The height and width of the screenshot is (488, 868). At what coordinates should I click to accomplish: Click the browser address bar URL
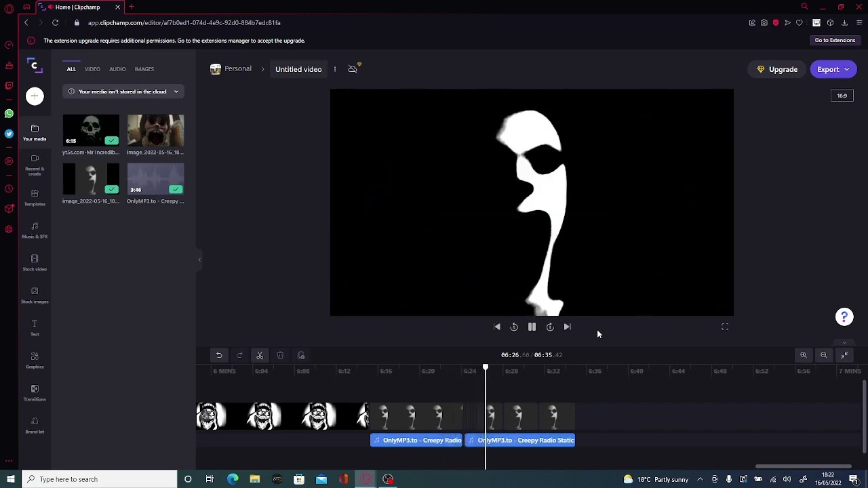pos(184,22)
